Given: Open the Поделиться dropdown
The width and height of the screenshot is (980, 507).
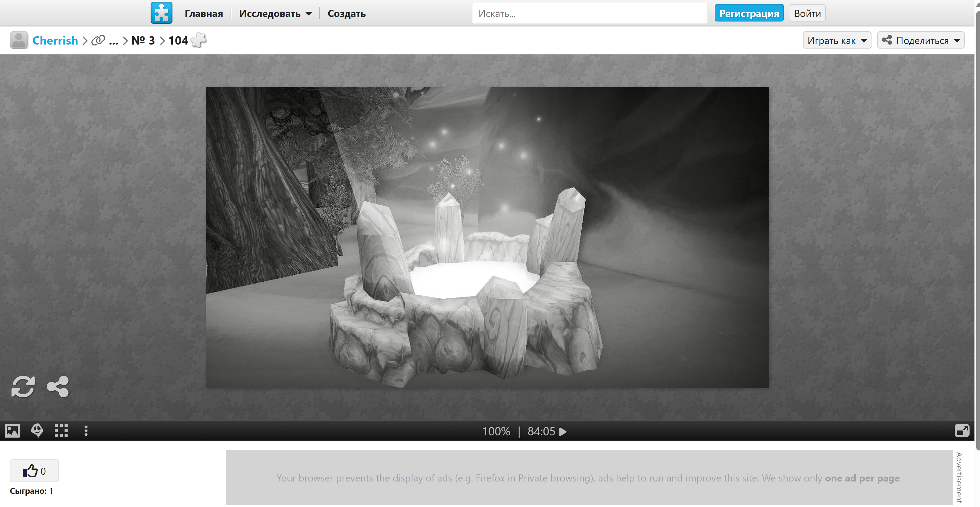Looking at the screenshot, I should pos(920,40).
